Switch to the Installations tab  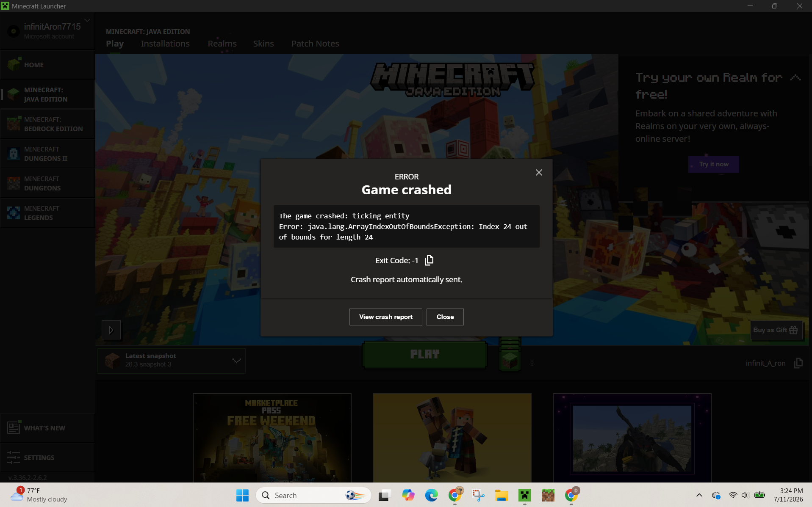click(x=165, y=44)
